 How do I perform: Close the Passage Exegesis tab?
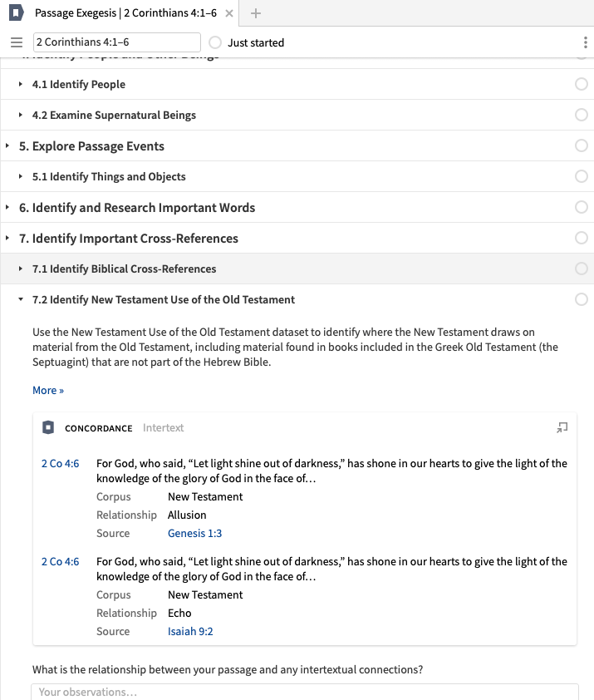point(229,13)
